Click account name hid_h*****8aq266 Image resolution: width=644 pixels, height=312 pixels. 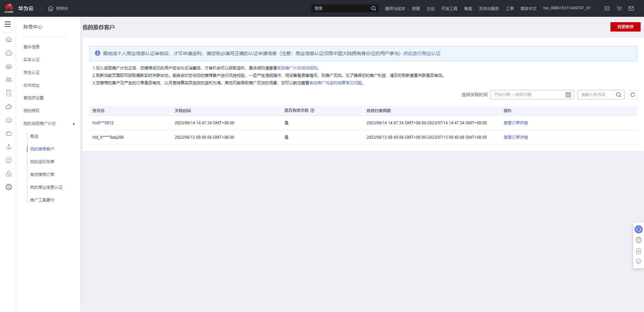coord(108,137)
